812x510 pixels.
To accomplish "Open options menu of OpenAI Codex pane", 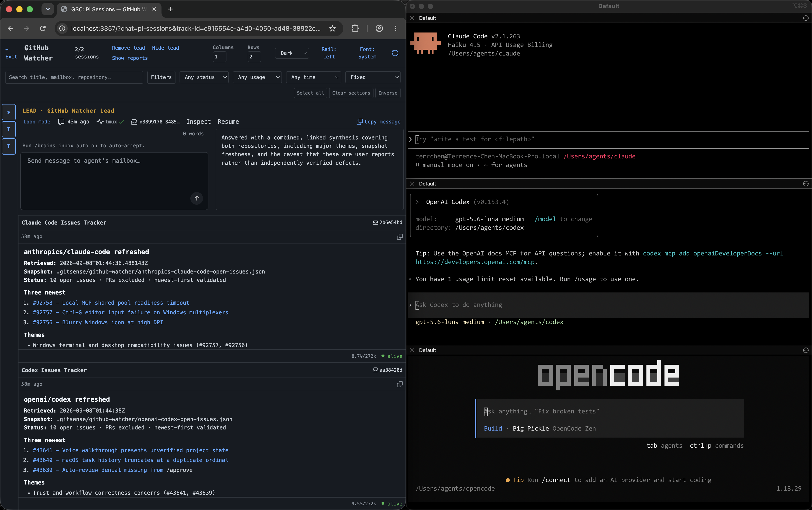I will click(x=806, y=184).
